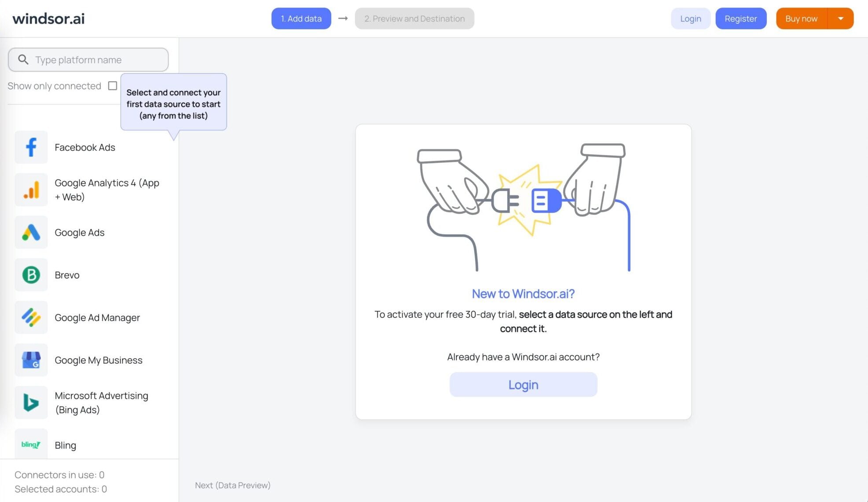The image size is (868, 502).
Task: Choose the Google Analytics 4 icon
Action: (x=31, y=190)
